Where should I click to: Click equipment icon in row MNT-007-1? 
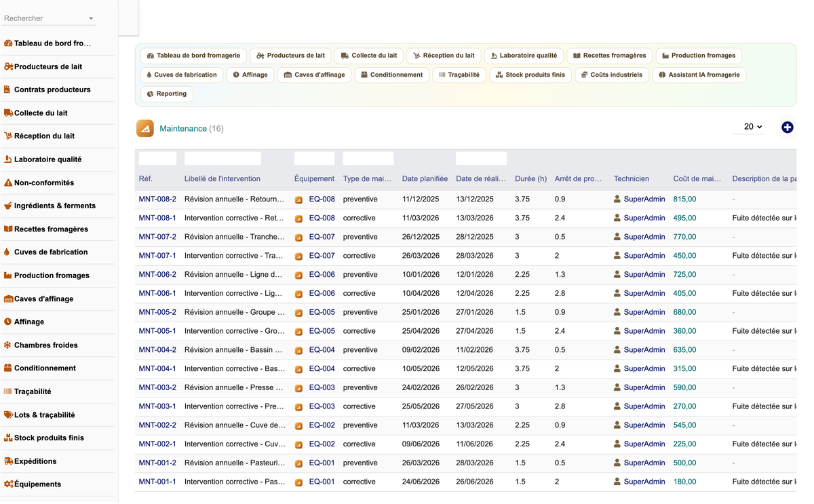point(298,256)
